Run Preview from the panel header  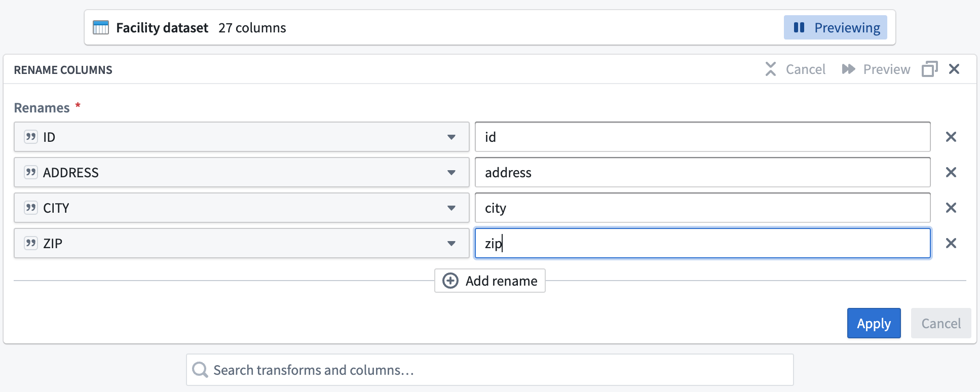coord(876,69)
